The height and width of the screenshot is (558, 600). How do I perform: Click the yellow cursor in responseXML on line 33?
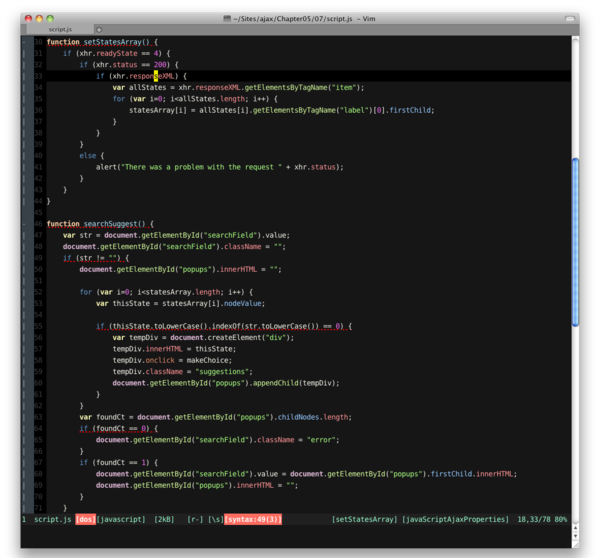[x=156, y=76]
